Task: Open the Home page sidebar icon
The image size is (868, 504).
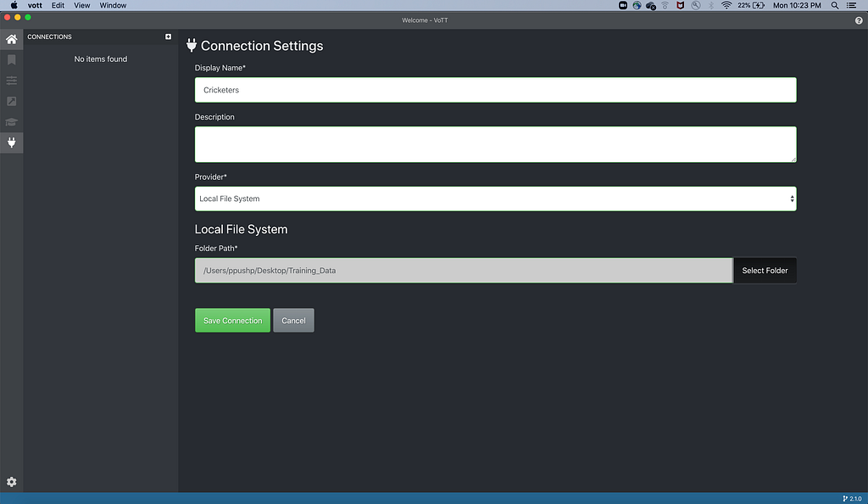Action: [x=12, y=39]
